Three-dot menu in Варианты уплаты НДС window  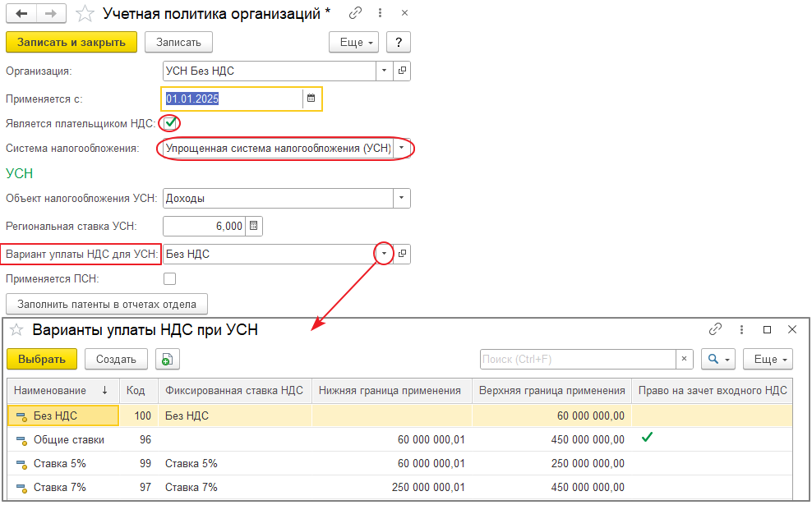741,329
